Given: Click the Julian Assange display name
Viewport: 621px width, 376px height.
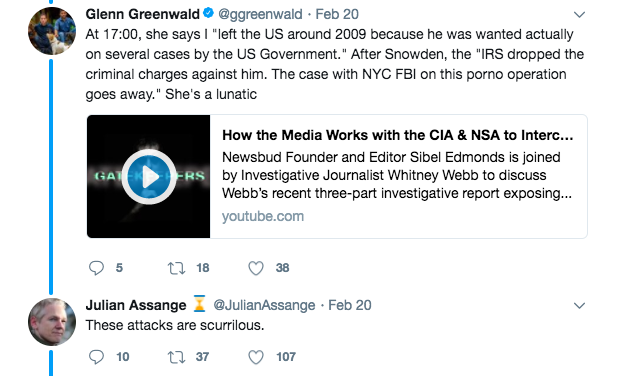Looking at the screenshot, I should tap(136, 305).
